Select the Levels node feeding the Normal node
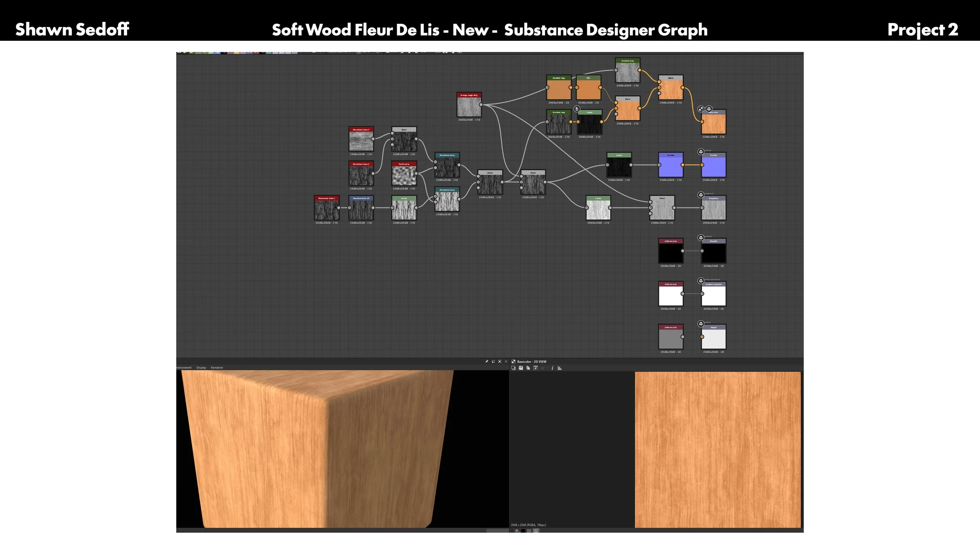This screenshot has width=980, height=551. point(619,165)
